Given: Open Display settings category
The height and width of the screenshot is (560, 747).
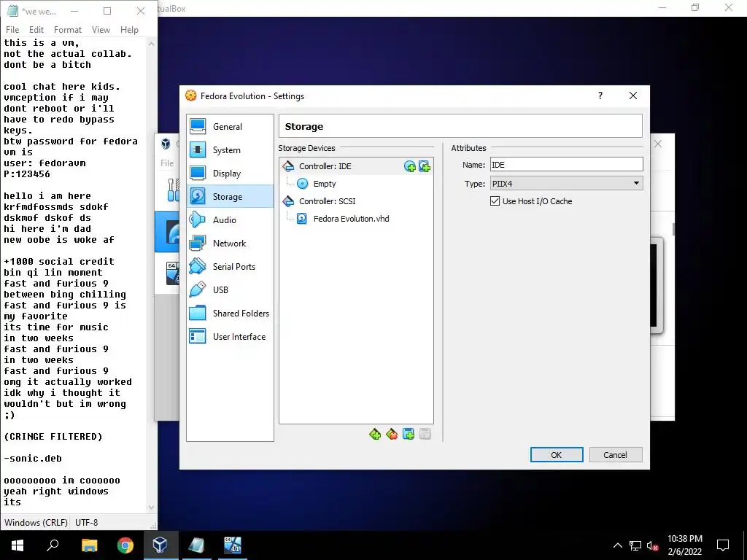Looking at the screenshot, I should pos(230,174).
